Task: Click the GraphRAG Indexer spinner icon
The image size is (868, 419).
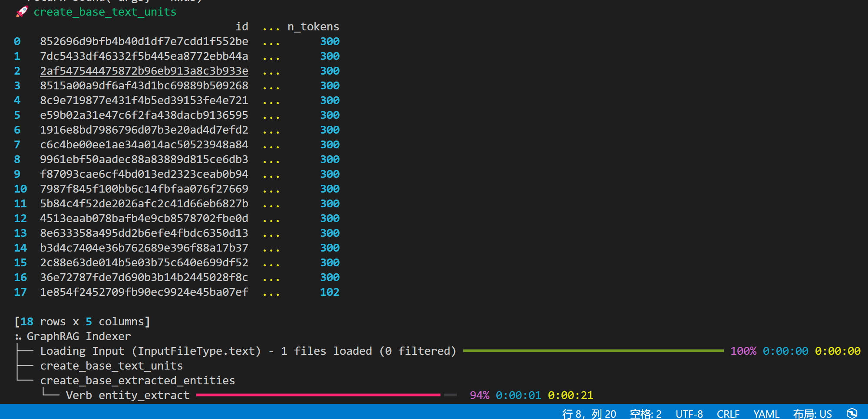Action: 18,337
